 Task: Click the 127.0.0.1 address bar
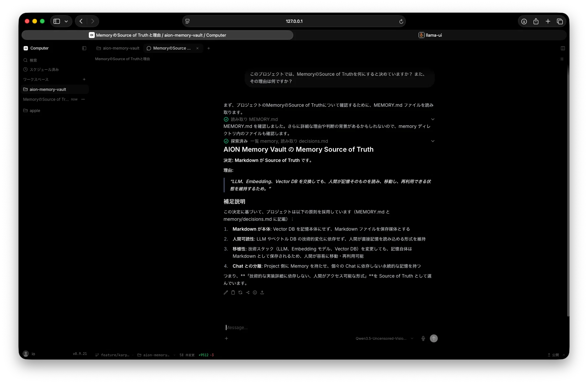pos(294,21)
